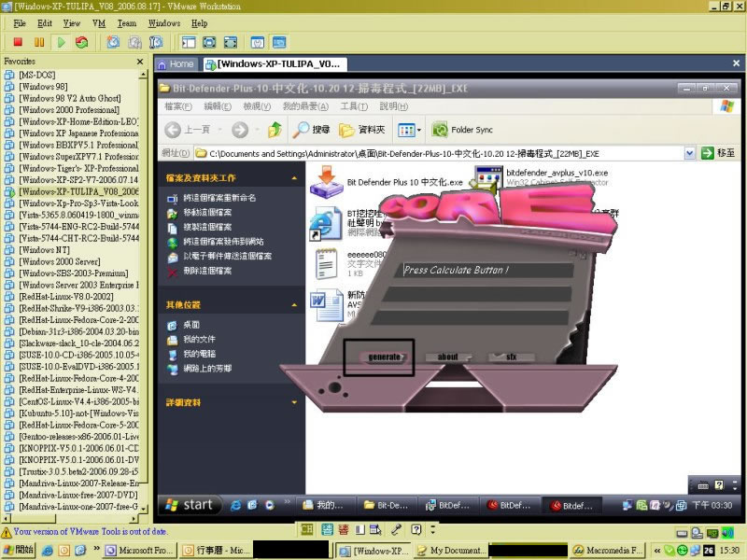Viewport: 747px width, 560px height.
Task: Open the back button history dropdown arrow
Action: click(220, 130)
